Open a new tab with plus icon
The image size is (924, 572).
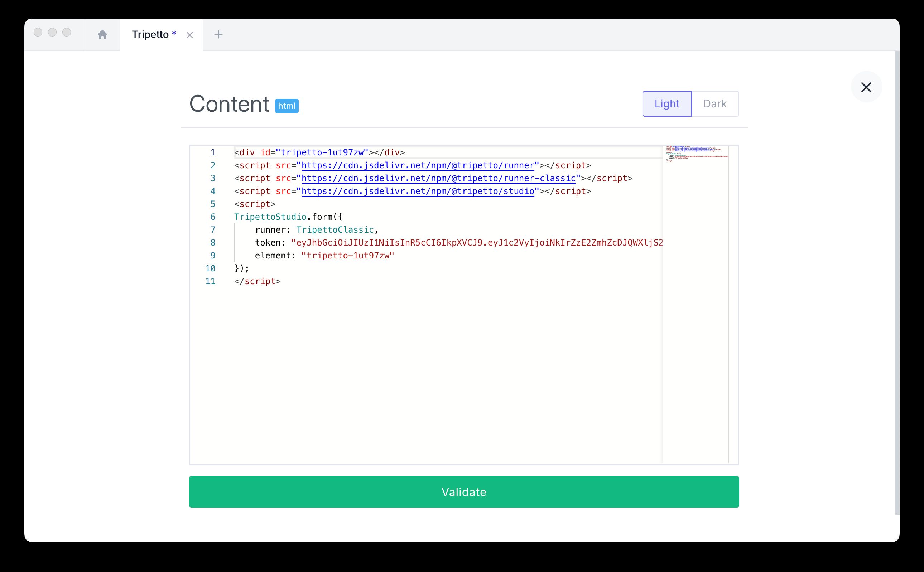[218, 35]
